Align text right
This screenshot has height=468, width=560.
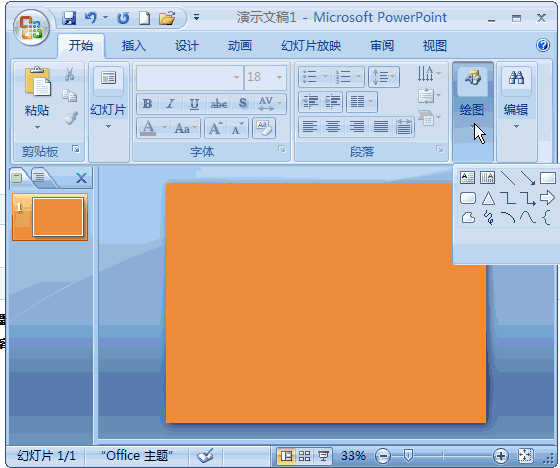click(x=357, y=126)
